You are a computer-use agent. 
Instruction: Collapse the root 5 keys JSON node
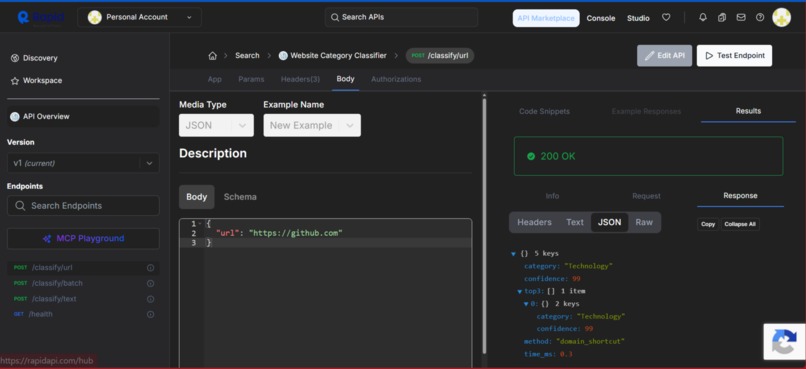tap(513, 254)
